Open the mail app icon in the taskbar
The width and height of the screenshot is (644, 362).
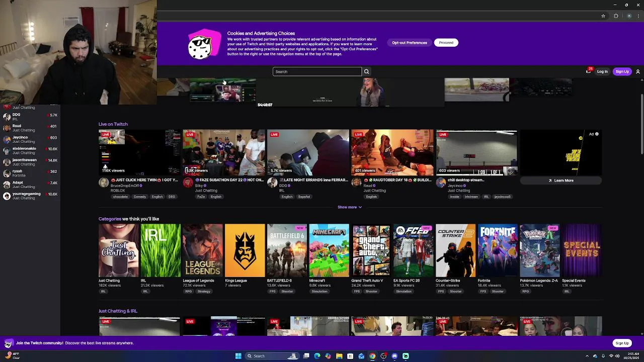click(361, 356)
